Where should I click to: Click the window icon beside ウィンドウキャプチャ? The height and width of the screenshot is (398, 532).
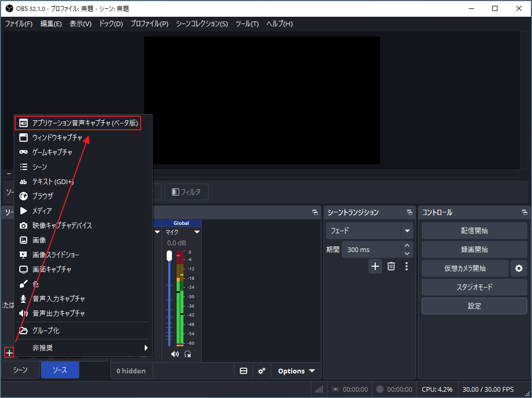coord(24,138)
